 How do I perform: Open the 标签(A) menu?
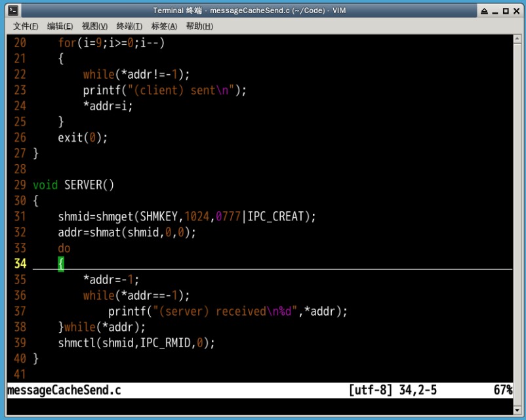point(164,26)
